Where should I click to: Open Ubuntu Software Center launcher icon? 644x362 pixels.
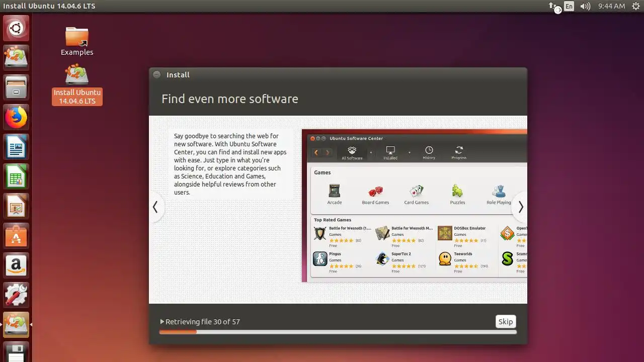pyautogui.click(x=16, y=236)
